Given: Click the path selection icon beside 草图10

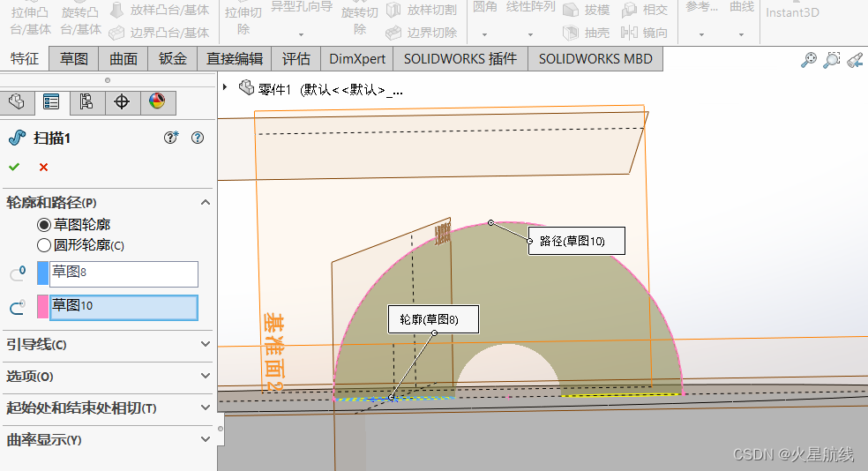Looking at the screenshot, I should point(18,307).
